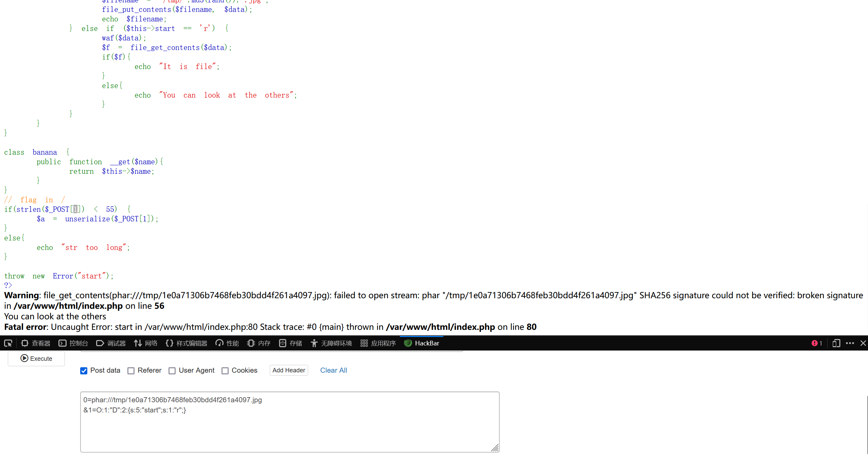This screenshot has width=868, height=456.
Task: Enable the Cookies checkbox
Action: 225,371
